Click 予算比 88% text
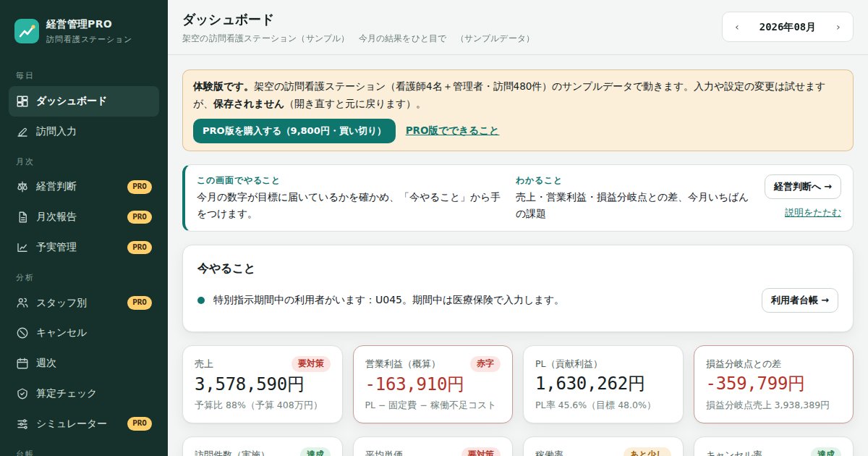The image size is (868, 456). pos(257,405)
